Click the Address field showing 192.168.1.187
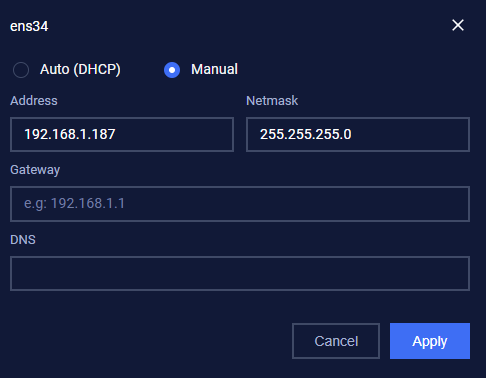Image resolution: width=486 pixels, height=378 pixels. tap(122, 134)
